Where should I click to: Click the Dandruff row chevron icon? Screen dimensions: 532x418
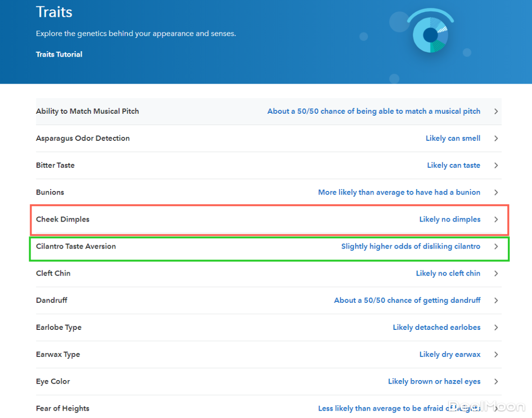click(496, 300)
